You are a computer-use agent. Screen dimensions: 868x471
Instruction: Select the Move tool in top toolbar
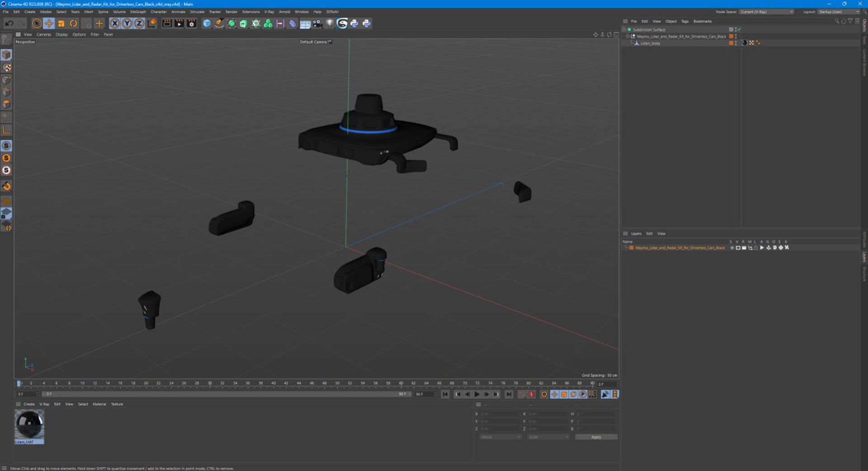49,24
